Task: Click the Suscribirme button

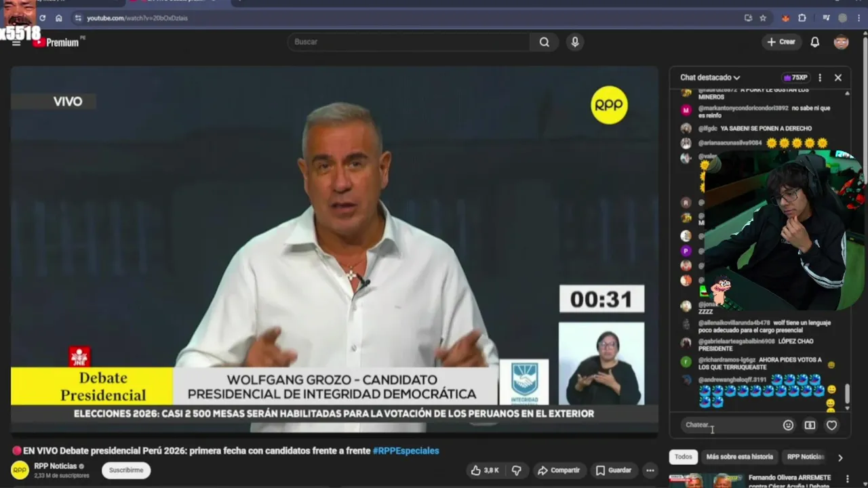Action: [x=126, y=470]
